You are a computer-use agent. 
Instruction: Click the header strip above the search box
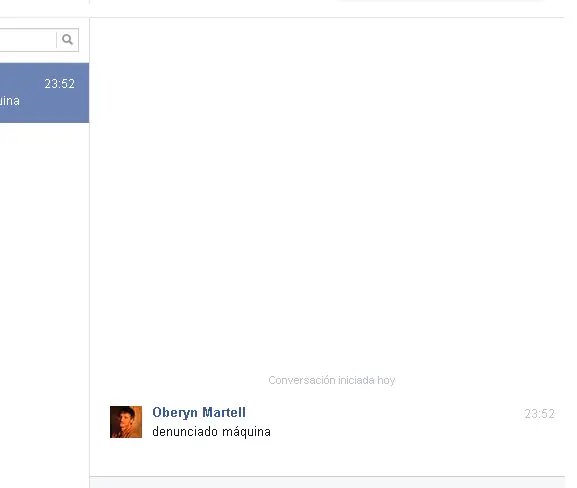(x=44, y=8)
